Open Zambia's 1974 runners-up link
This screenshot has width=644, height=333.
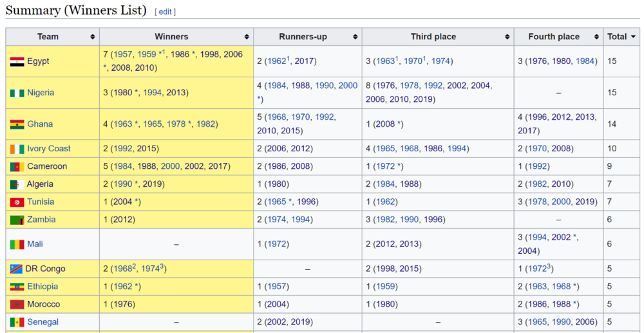[276, 219]
